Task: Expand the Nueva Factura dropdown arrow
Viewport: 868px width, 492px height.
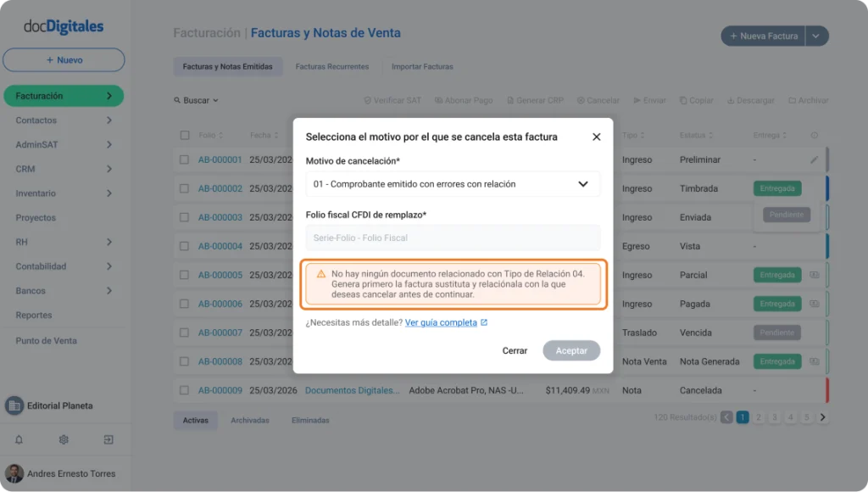Action: click(816, 36)
